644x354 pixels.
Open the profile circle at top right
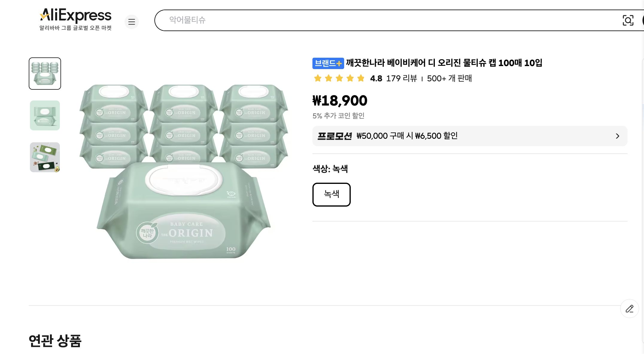click(x=643, y=20)
